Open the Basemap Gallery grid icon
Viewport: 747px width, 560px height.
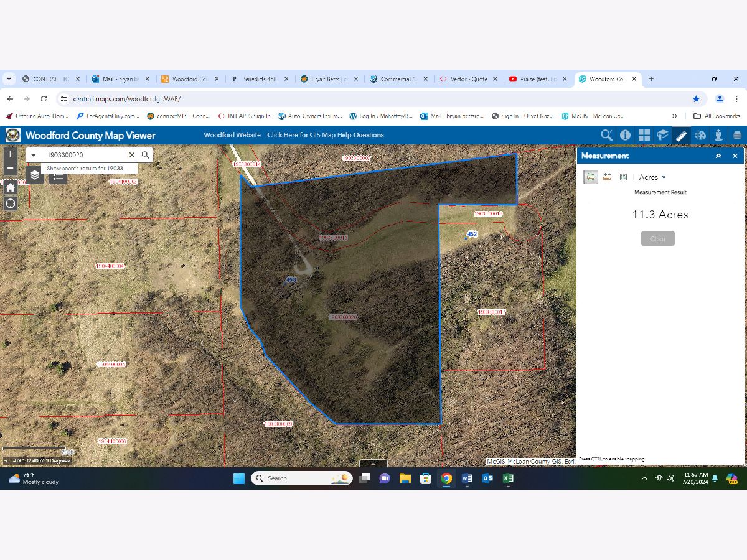point(644,135)
